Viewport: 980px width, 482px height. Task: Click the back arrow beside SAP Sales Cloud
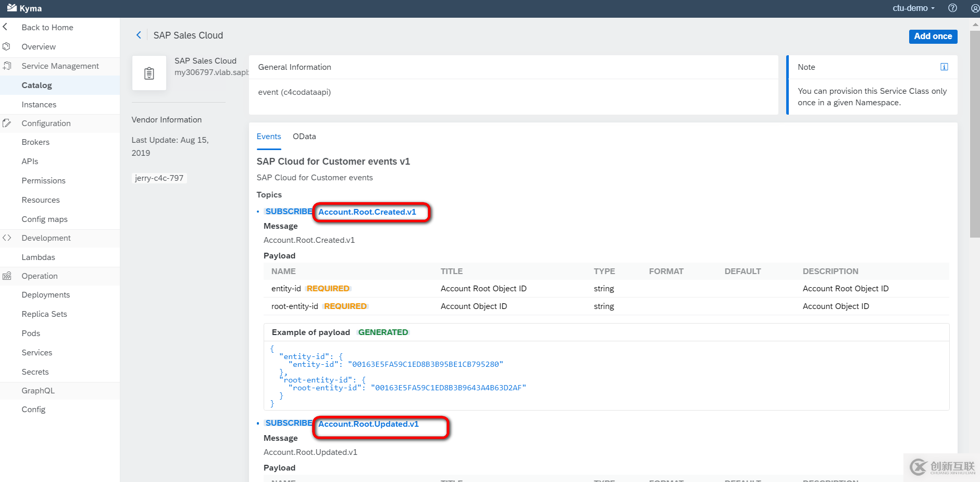coord(139,35)
